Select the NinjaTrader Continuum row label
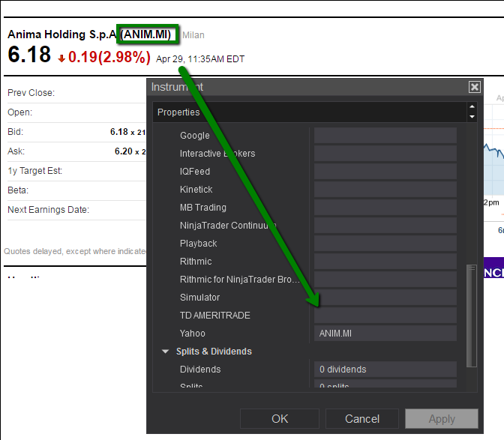This screenshot has height=440, width=504. [228, 226]
